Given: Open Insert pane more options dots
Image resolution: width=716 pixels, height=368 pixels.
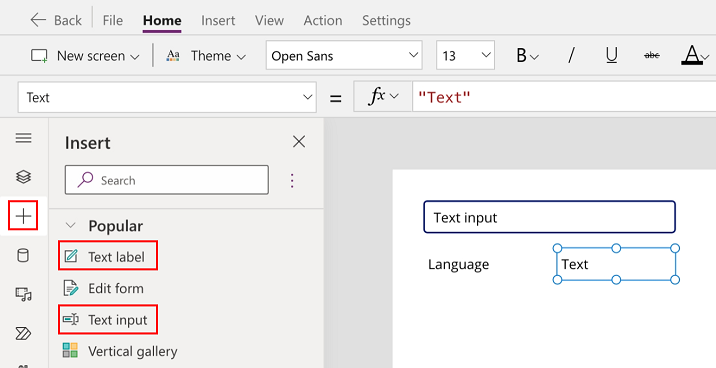Looking at the screenshot, I should point(293,181).
